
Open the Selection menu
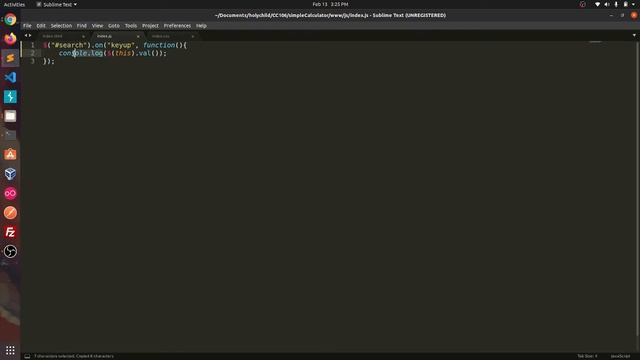coord(61,25)
